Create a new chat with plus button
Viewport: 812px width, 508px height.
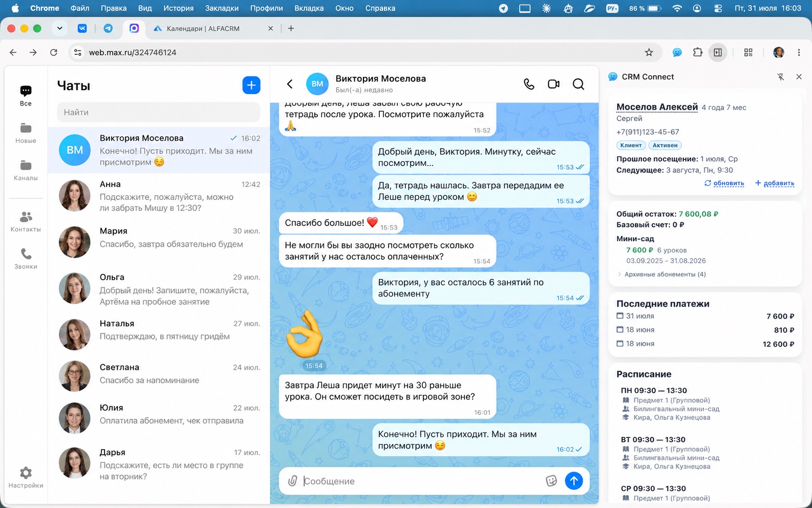(x=251, y=85)
